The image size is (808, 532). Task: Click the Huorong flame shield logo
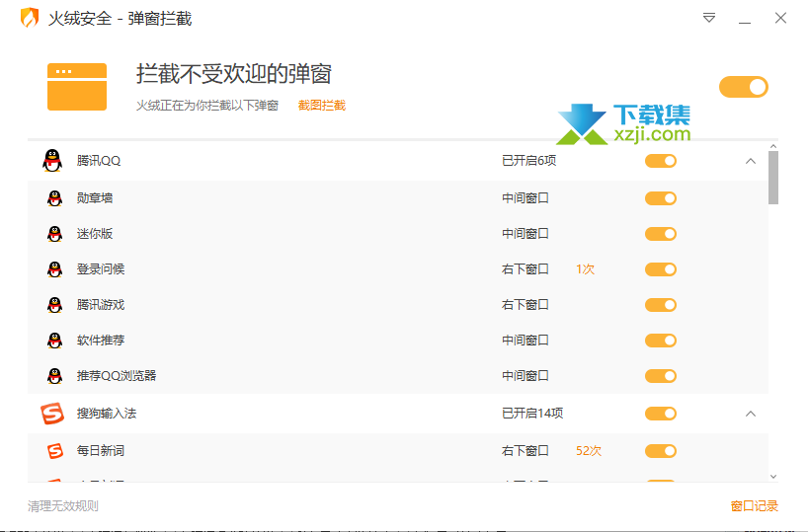click(30, 18)
